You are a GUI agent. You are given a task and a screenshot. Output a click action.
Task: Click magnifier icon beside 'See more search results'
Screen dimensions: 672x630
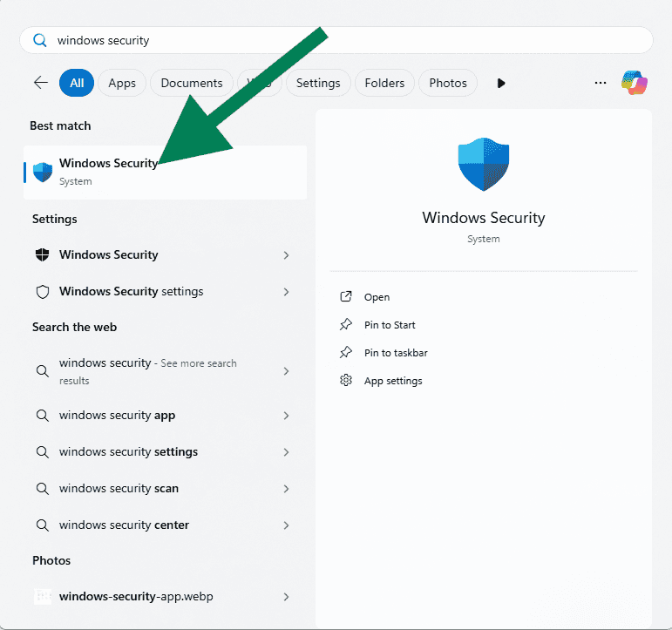pyautogui.click(x=42, y=370)
